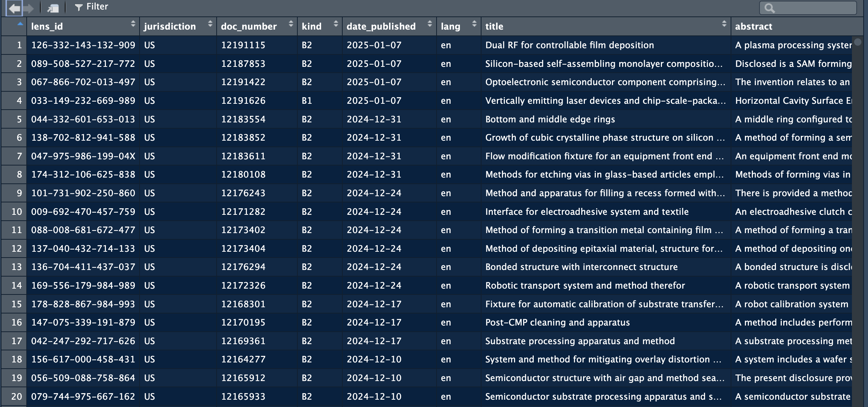The height and width of the screenshot is (407, 868).
Task: Select the Post-CMP cleaning and apparatus cell
Action: (557, 323)
